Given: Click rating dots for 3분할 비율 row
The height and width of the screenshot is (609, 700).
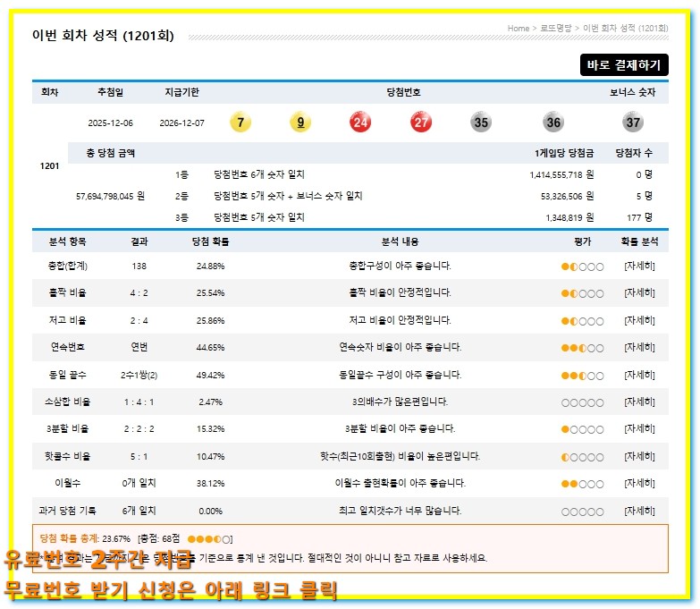Looking at the screenshot, I should click(583, 429).
